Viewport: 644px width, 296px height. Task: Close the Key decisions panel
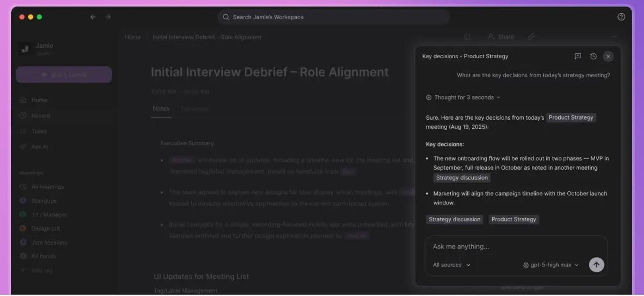(x=608, y=56)
